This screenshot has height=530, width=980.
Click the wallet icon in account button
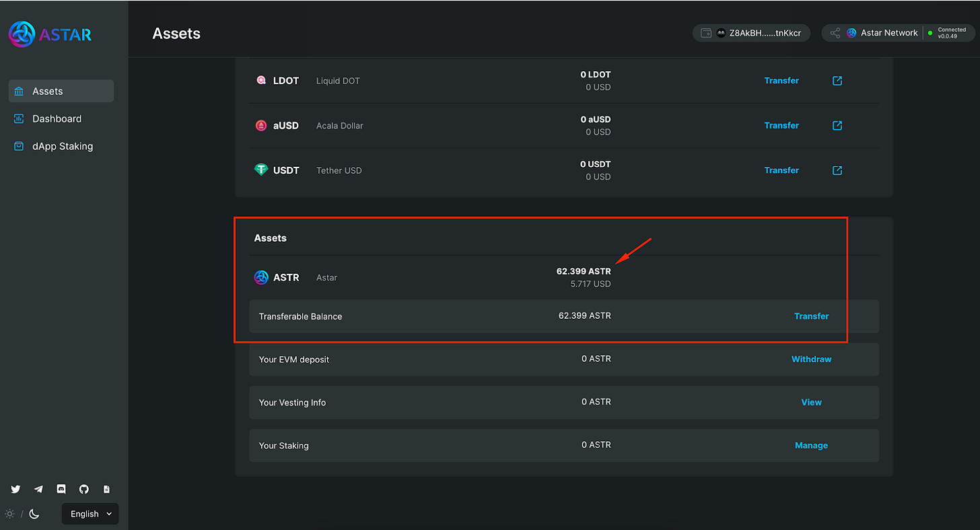(x=706, y=33)
